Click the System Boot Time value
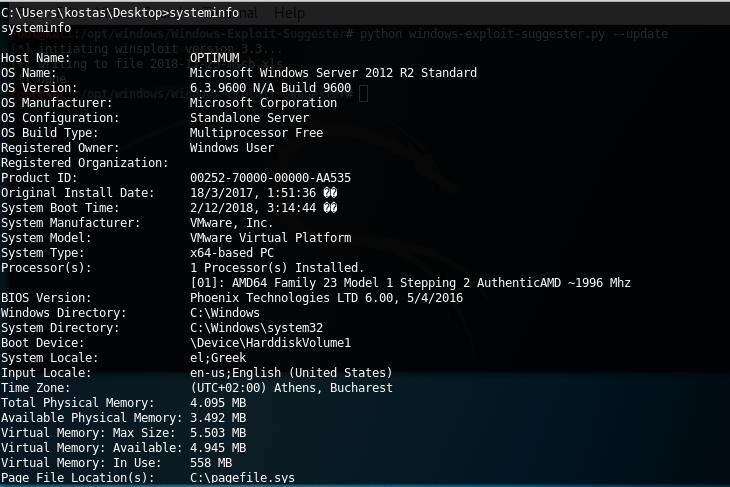The width and height of the screenshot is (730, 487). pos(263,208)
